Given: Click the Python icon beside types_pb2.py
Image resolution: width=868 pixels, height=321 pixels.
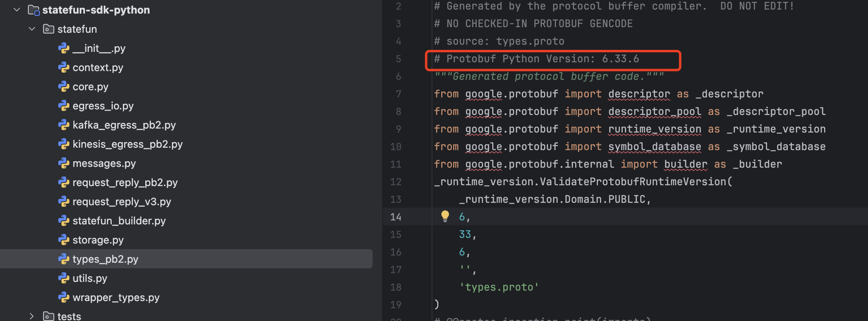Looking at the screenshot, I should point(64,259).
